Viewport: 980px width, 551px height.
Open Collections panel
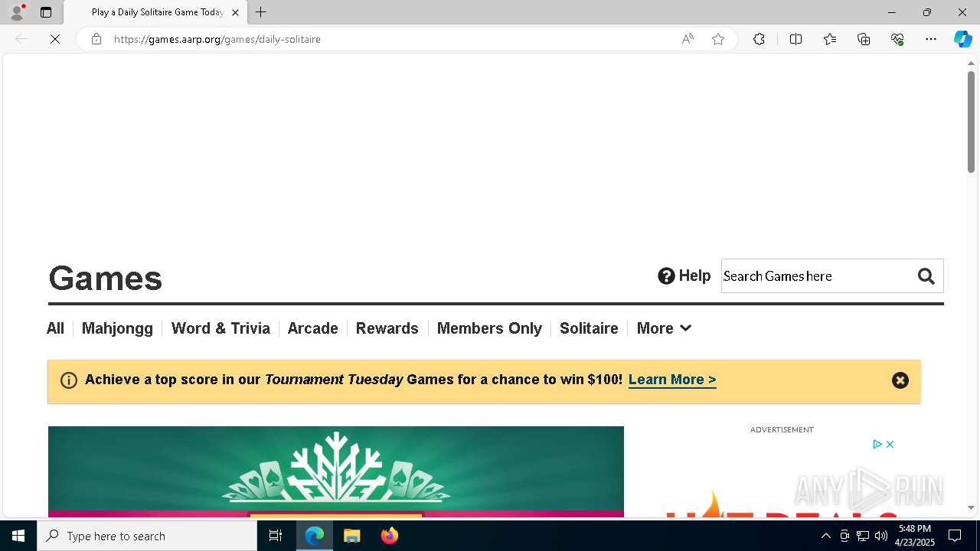(864, 39)
